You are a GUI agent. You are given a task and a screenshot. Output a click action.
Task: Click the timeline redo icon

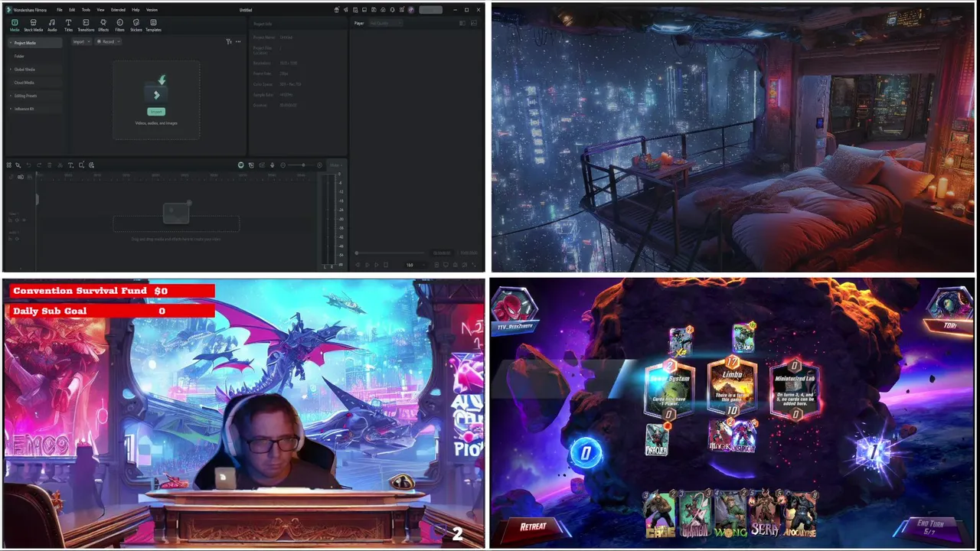(39, 165)
